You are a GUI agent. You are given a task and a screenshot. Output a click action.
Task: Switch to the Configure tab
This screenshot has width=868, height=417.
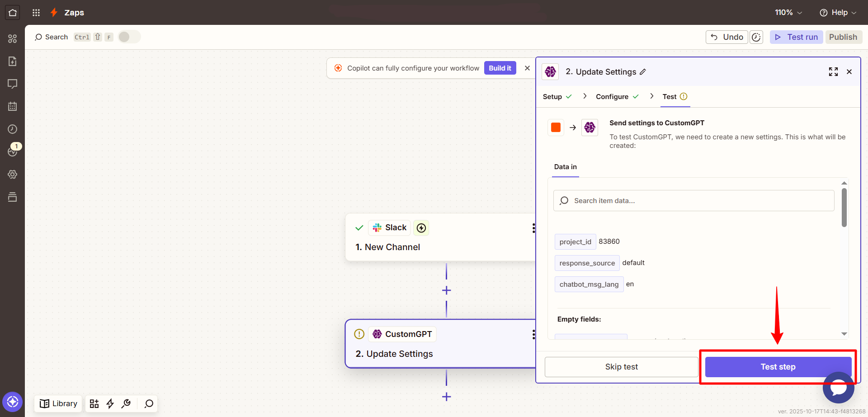point(617,97)
